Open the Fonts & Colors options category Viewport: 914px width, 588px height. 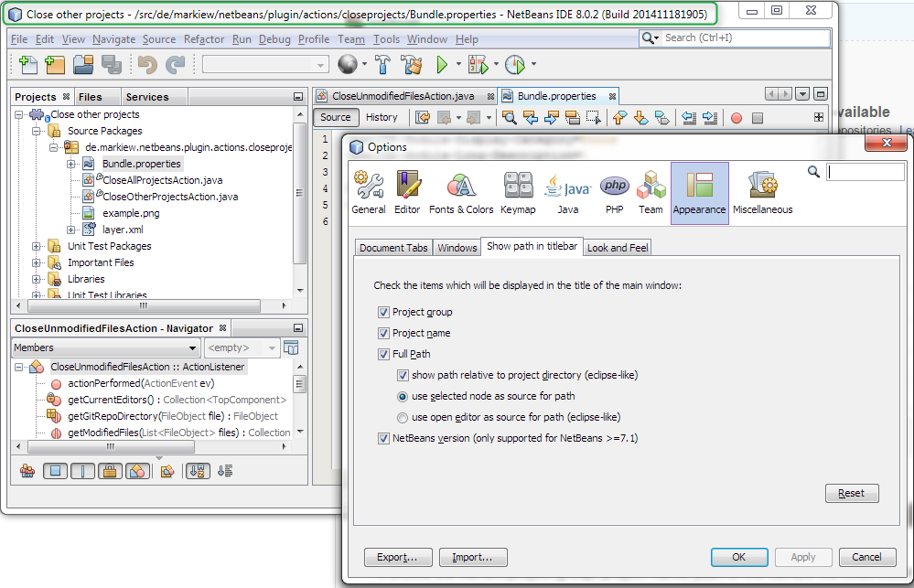(461, 192)
